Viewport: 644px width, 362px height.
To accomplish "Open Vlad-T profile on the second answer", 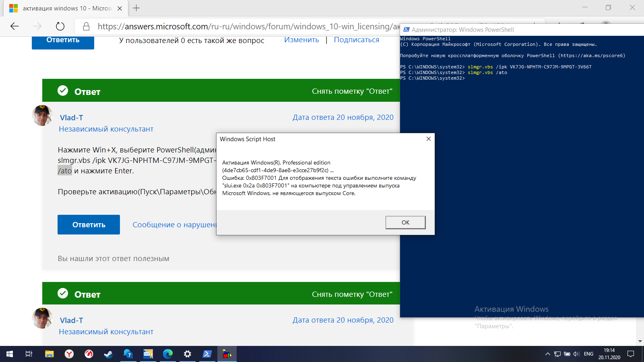I will coord(71,321).
